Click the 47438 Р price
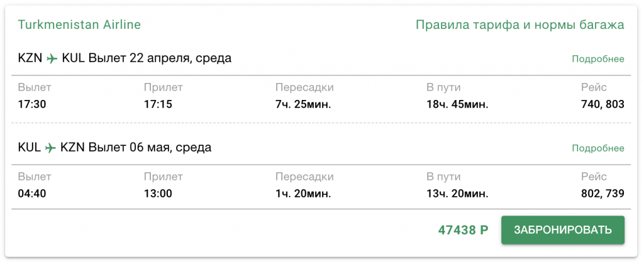This screenshot has height=264, width=644. (463, 230)
